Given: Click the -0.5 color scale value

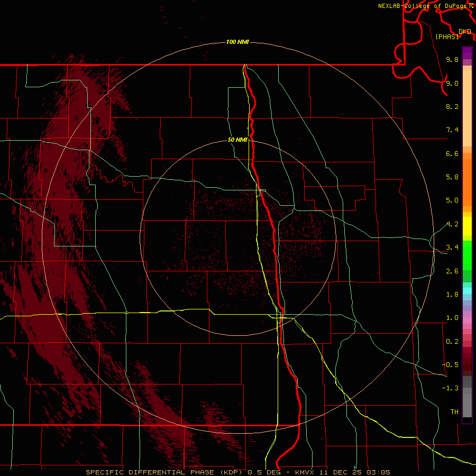Looking at the screenshot, I should tap(450, 365).
